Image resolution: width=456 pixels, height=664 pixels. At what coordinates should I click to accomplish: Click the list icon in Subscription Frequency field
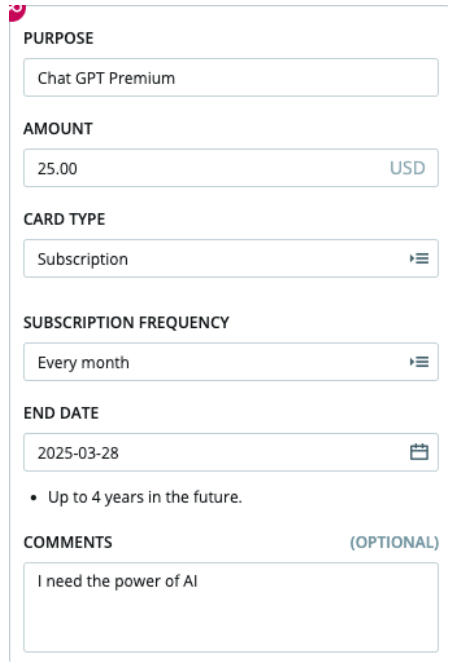tap(419, 362)
